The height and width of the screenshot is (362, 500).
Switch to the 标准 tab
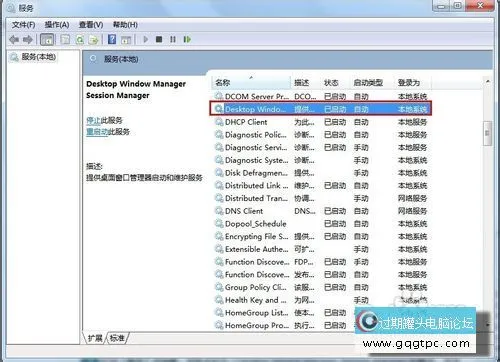[117, 338]
